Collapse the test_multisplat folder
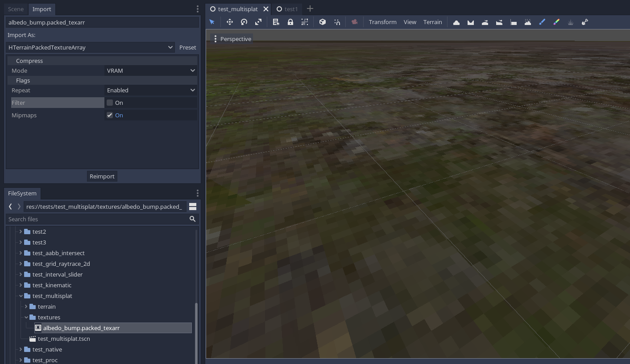This screenshot has width=630, height=364. 21,296
